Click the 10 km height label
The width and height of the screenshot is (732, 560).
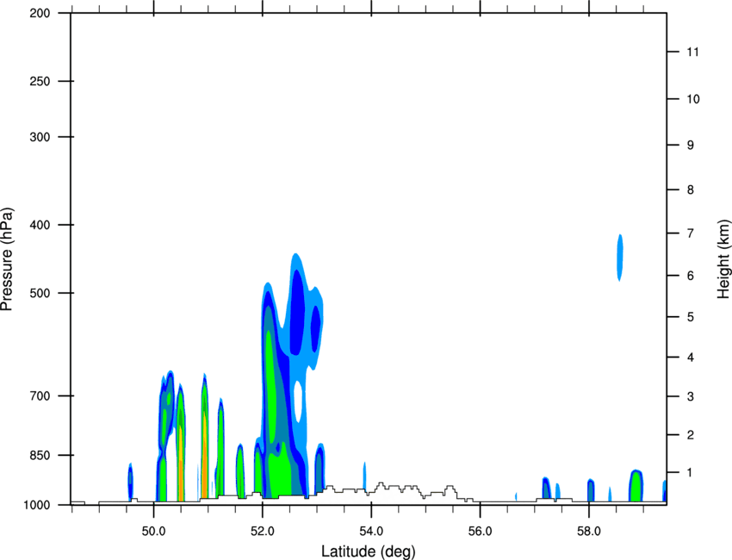click(x=693, y=99)
